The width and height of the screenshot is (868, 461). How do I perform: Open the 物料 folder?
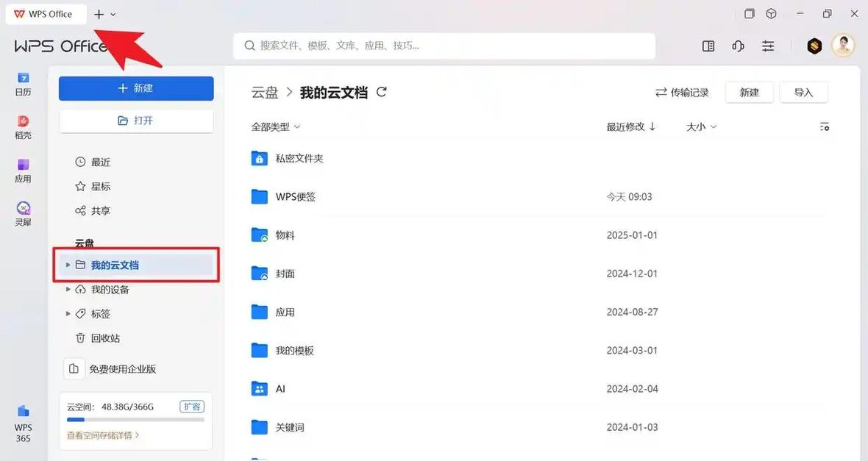285,235
